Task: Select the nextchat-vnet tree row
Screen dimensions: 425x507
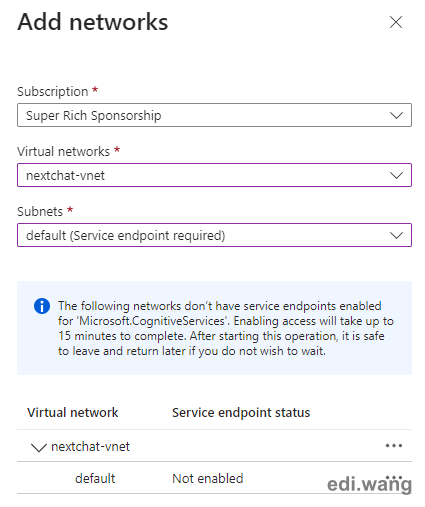Action: (214, 446)
